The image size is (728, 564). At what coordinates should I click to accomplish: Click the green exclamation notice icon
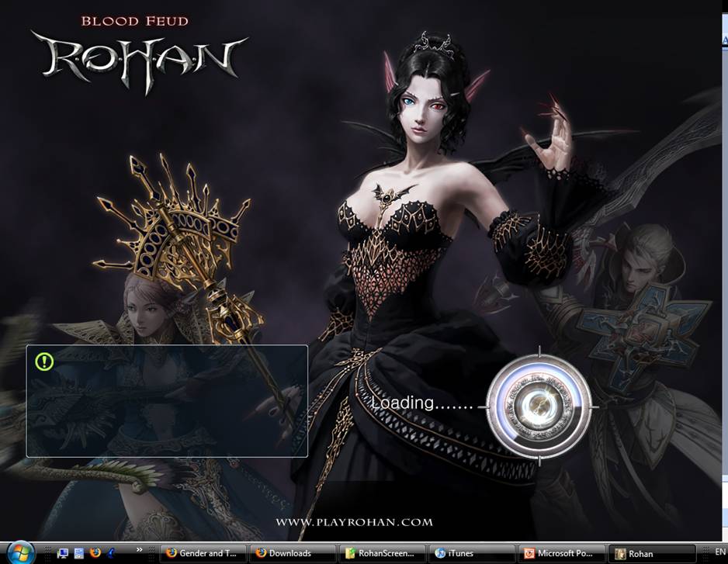point(44,362)
